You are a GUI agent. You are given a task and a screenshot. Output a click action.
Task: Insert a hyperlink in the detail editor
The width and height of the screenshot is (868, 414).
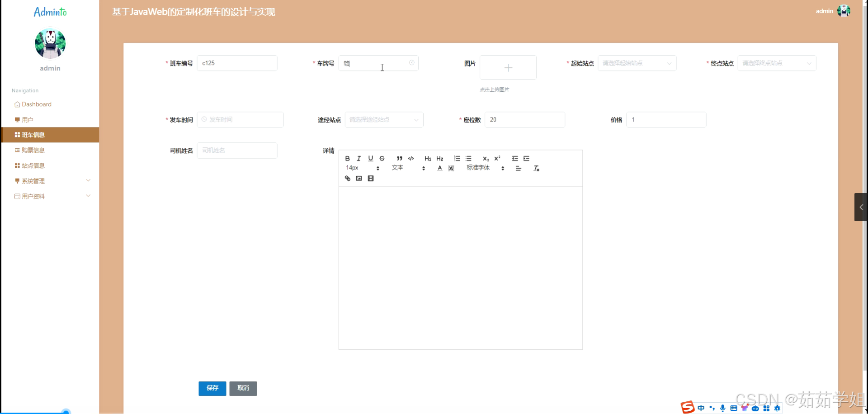pos(348,178)
